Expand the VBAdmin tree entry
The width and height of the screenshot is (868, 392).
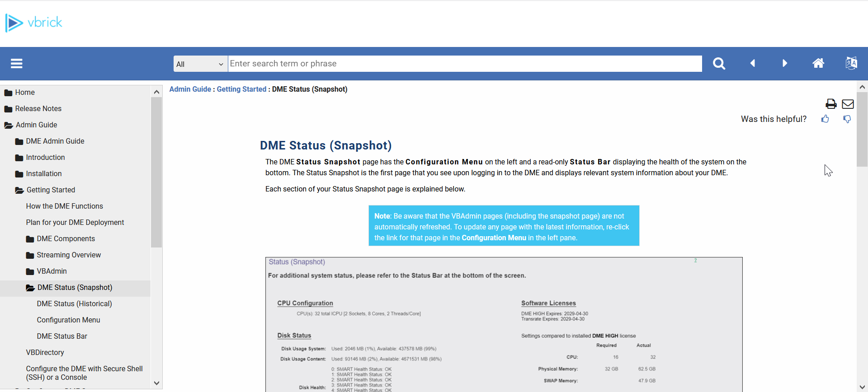click(52, 271)
